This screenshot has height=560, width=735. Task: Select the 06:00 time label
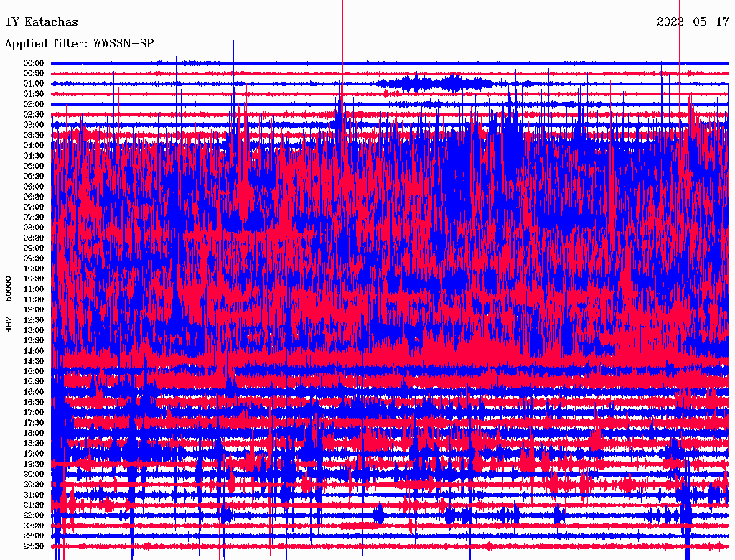(34, 187)
